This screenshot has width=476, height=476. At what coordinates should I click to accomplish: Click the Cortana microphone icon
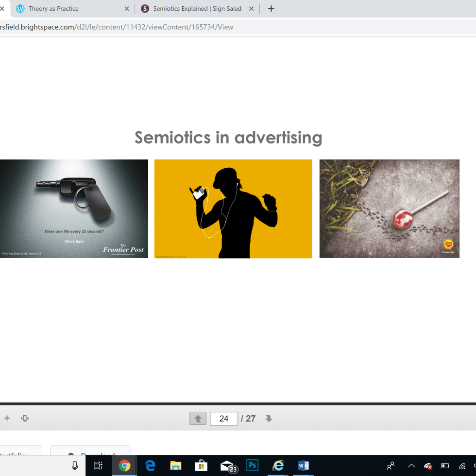[75, 465]
